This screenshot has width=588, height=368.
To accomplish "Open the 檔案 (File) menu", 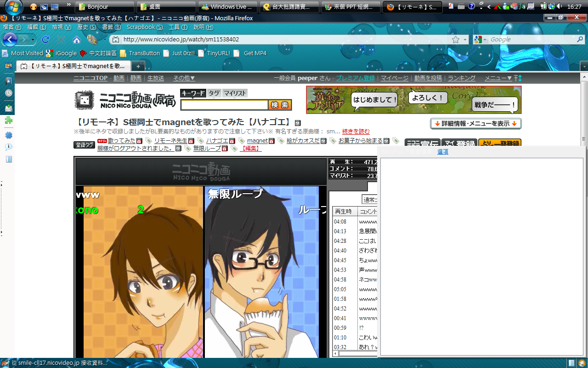I will (12, 27).
